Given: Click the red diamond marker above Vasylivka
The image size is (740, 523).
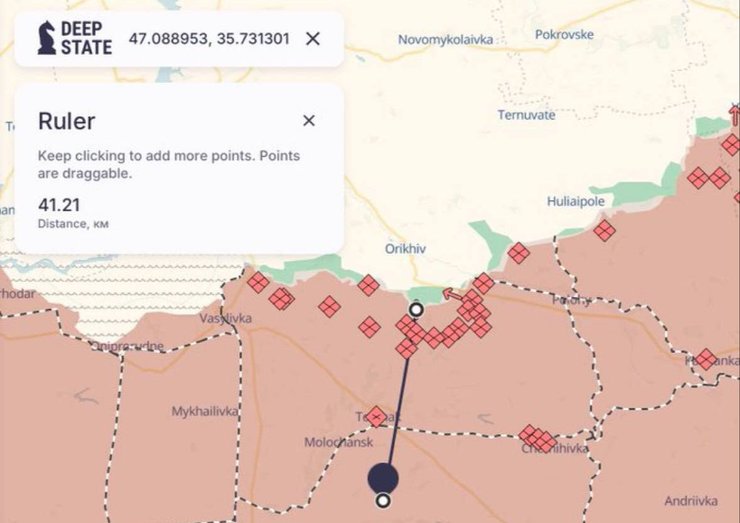Looking at the screenshot, I should click(x=258, y=282).
